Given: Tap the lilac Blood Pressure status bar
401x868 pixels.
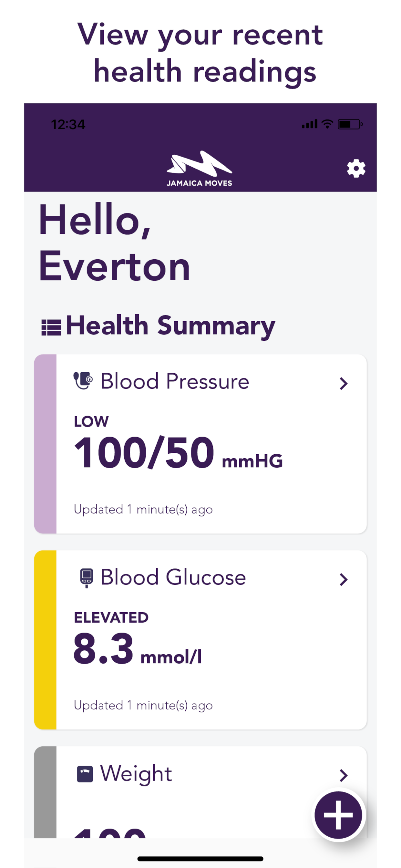Looking at the screenshot, I should (x=45, y=443).
